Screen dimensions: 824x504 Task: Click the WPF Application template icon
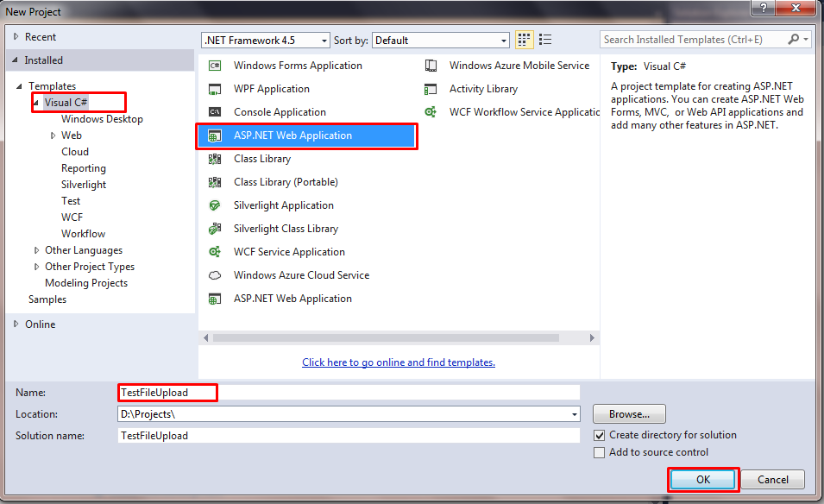(215, 89)
